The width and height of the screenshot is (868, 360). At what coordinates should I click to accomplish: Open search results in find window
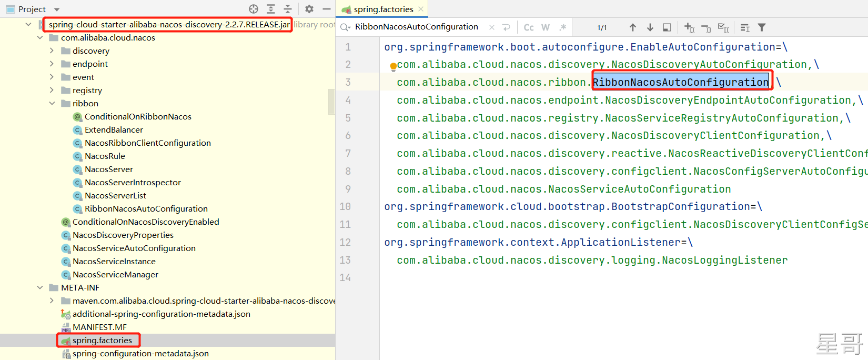pos(667,27)
